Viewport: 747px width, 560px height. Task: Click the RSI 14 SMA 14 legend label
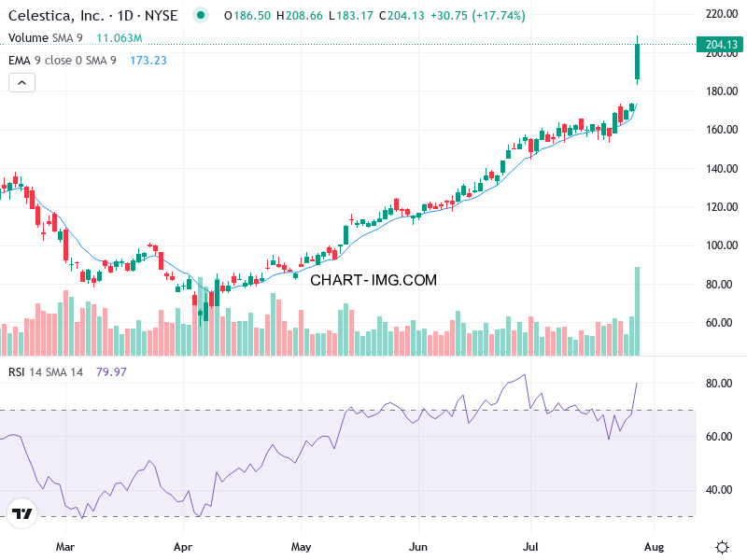click(46, 371)
